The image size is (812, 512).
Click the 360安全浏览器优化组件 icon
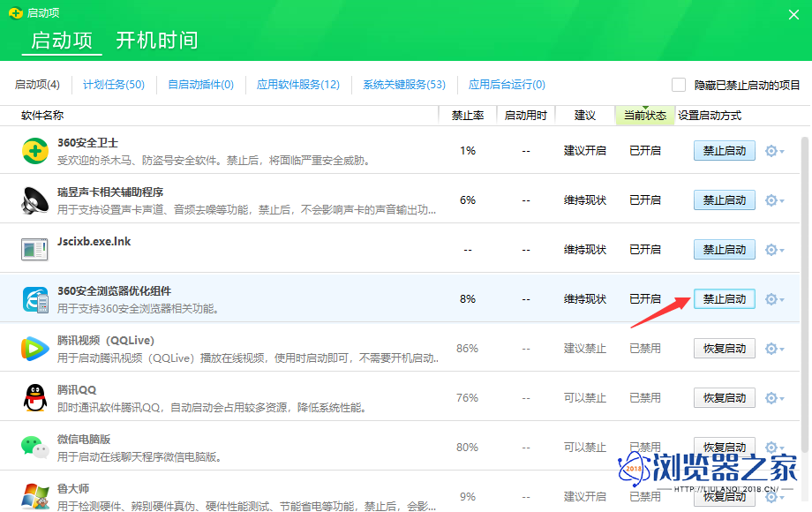pyautogui.click(x=35, y=299)
